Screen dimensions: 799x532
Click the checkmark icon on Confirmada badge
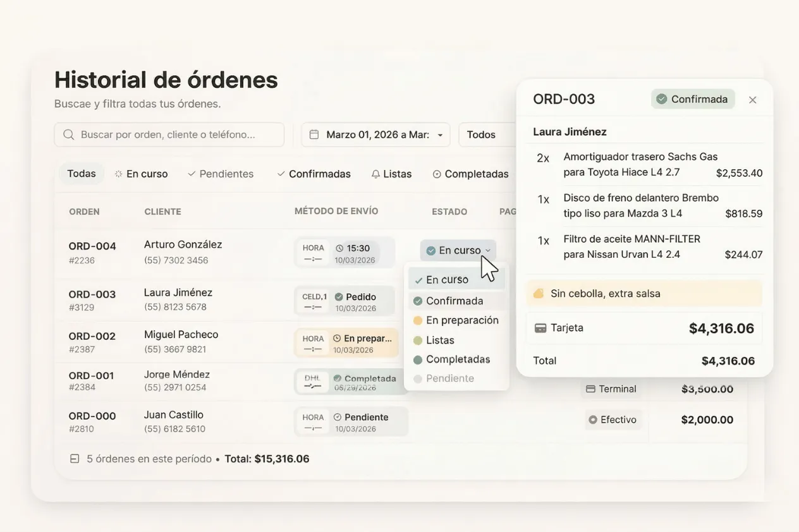661,99
